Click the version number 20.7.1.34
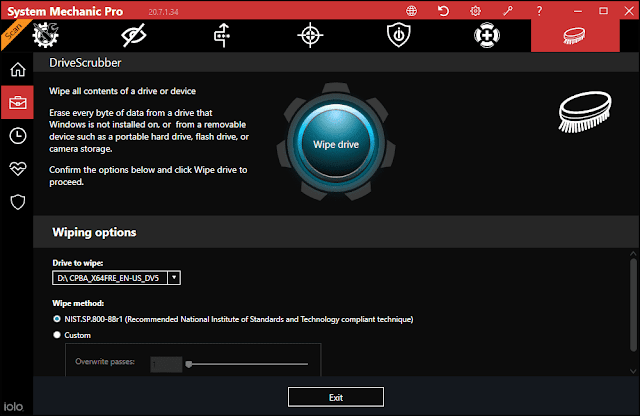 coord(163,12)
